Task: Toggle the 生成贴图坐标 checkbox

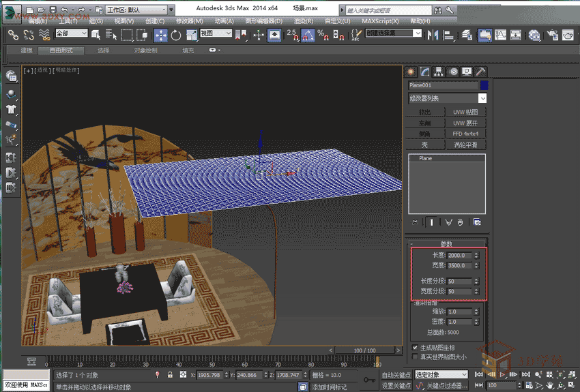Action: tap(415, 348)
